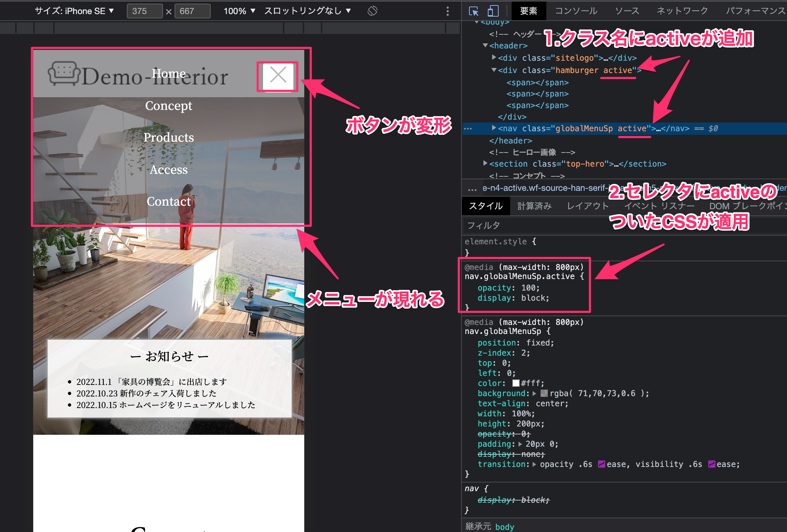This screenshot has height=532, width=787.
Task: Switch to the コンソール tab
Action: click(576, 11)
